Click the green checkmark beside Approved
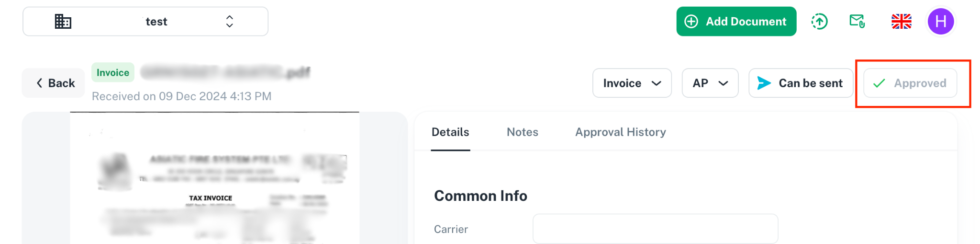Image resolution: width=980 pixels, height=244 pixels. (879, 83)
